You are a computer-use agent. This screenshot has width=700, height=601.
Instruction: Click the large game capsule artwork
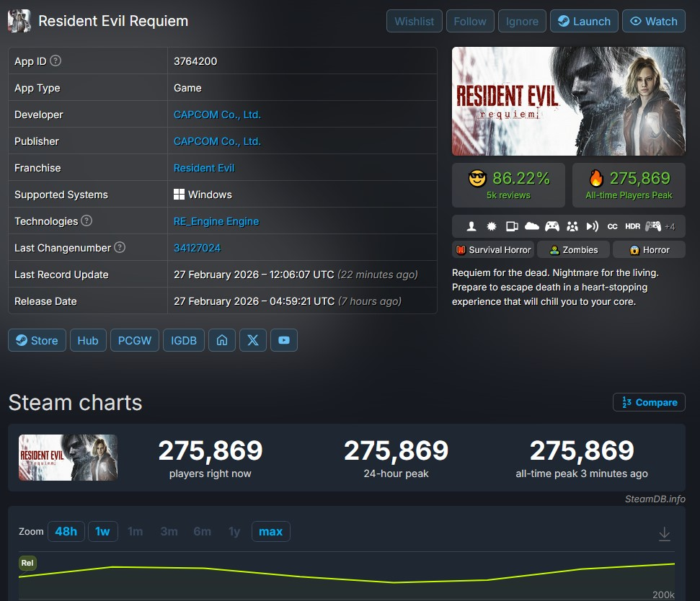coord(568,102)
